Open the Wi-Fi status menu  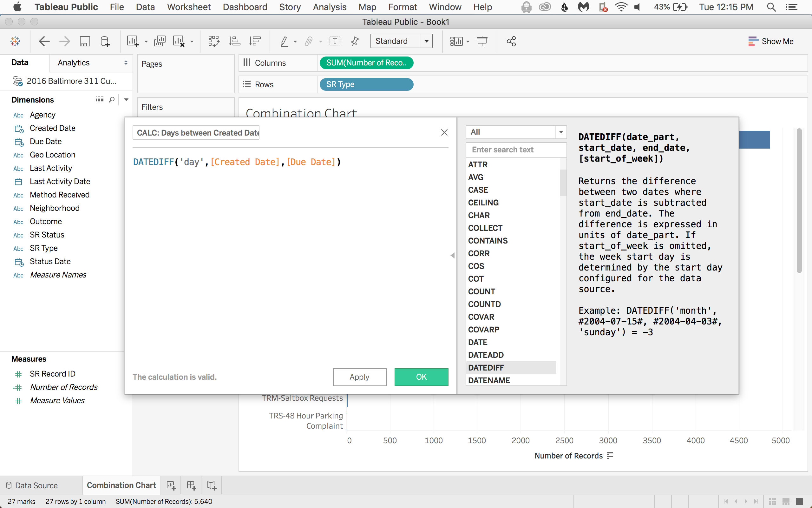pos(621,7)
